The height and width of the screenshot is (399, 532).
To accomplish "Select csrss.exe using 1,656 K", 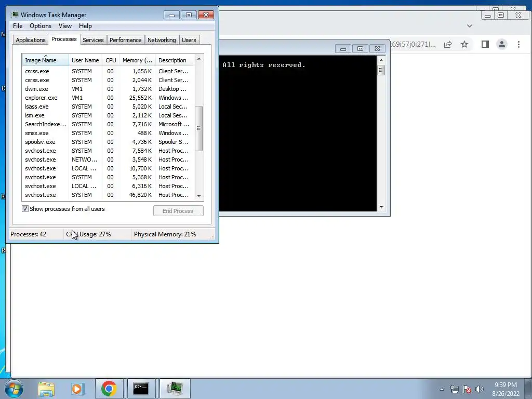I will [108, 71].
